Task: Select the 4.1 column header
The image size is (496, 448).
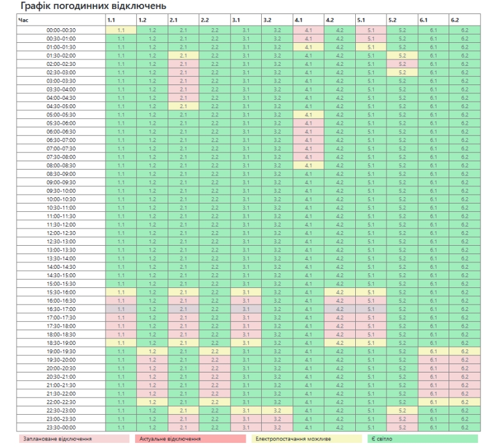Action: pyautogui.click(x=308, y=20)
